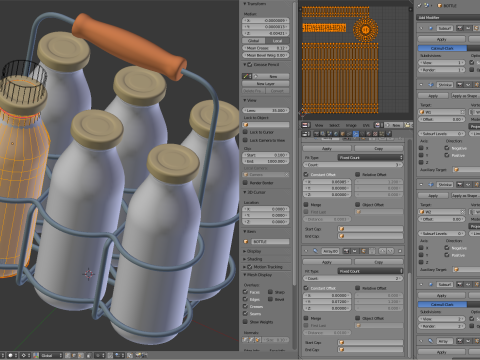This screenshot has width=480, height=360.
Task: Collapse the View panel
Action: pos(245,100)
